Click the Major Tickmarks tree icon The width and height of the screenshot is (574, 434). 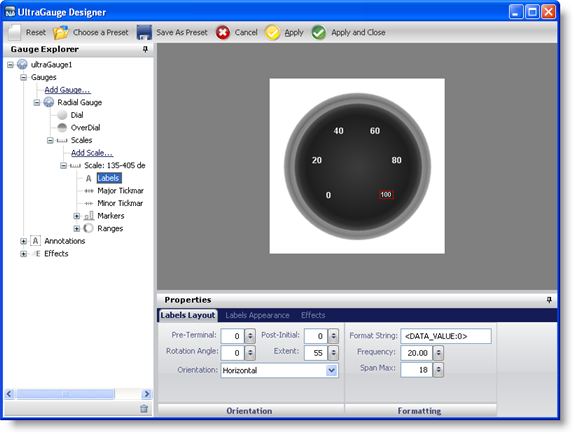tap(89, 191)
